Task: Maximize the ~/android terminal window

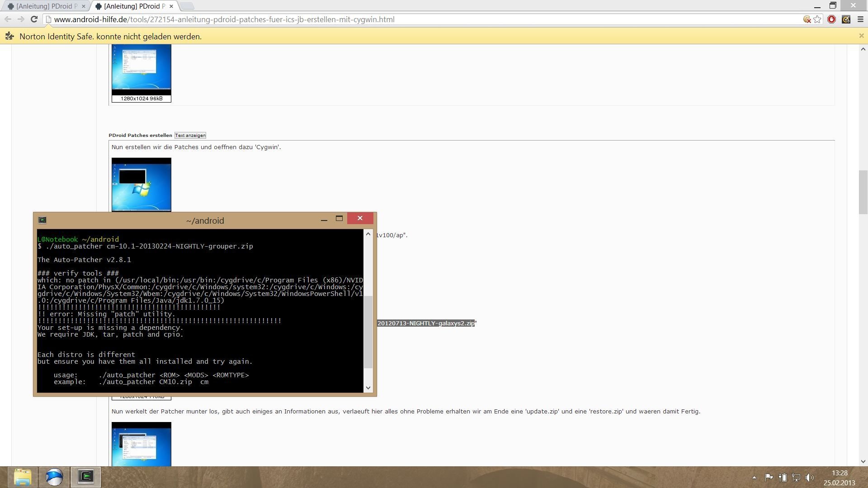Action: click(339, 219)
